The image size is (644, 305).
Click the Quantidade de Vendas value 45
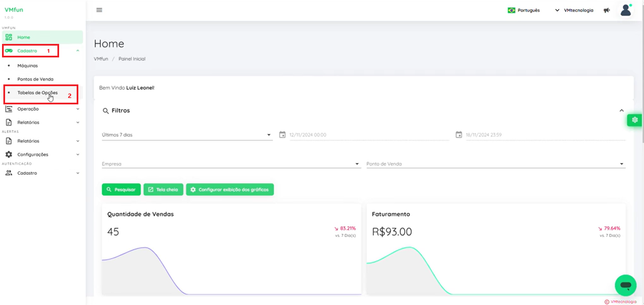coord(113,232)
